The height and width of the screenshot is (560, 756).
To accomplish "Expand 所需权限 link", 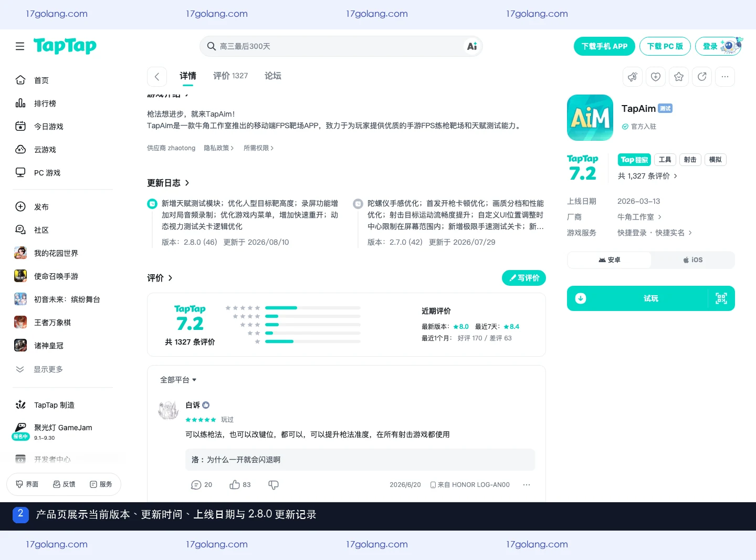I will (259, 148).
